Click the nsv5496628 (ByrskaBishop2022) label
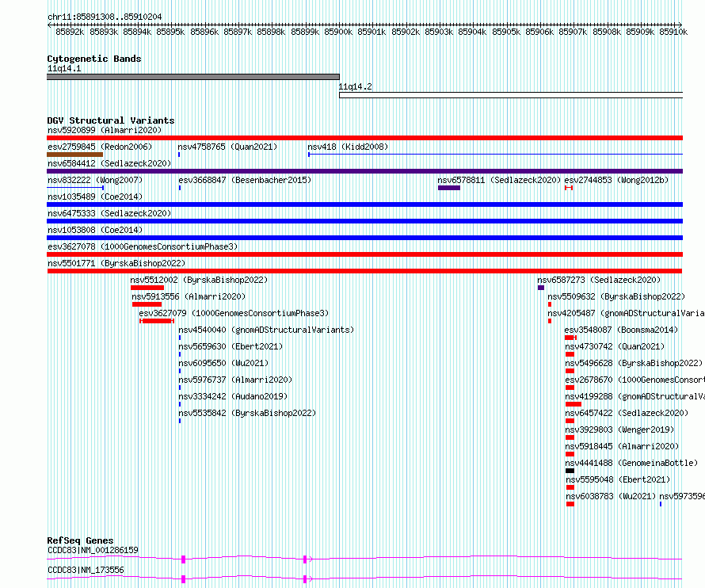Viewport: 705px width, 588px height. (x=634, y=364)
